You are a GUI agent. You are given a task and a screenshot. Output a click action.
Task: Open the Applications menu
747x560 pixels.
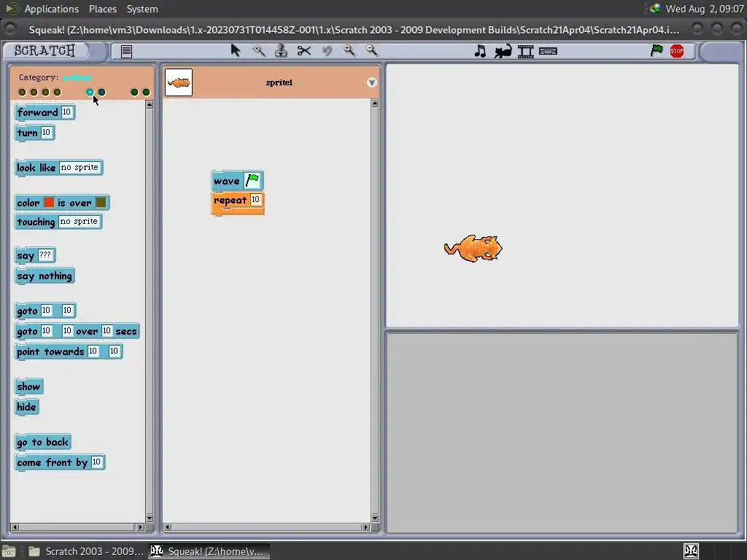click(x=52, y=9)
